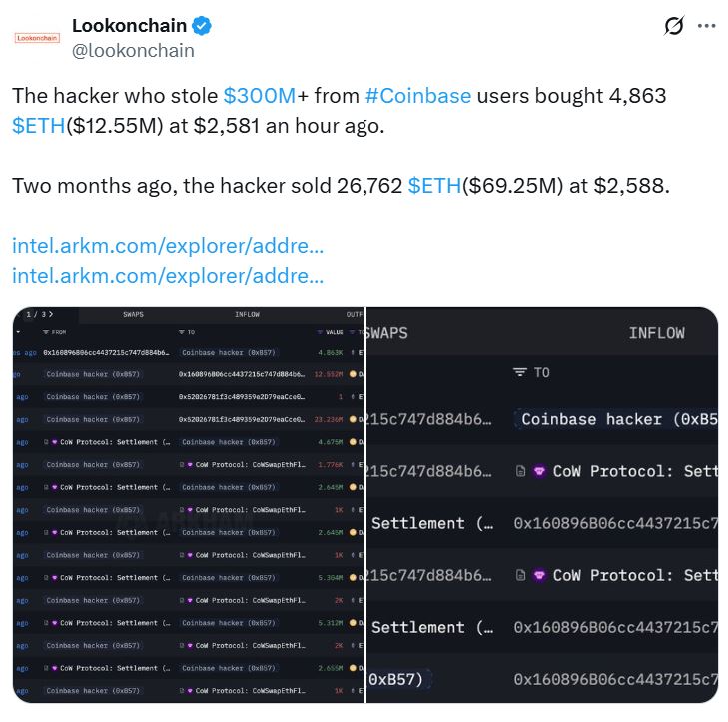Click the INFLOW tab in right image
The width and height of the screenshot is (728, 722).
[x=656, y=333]
